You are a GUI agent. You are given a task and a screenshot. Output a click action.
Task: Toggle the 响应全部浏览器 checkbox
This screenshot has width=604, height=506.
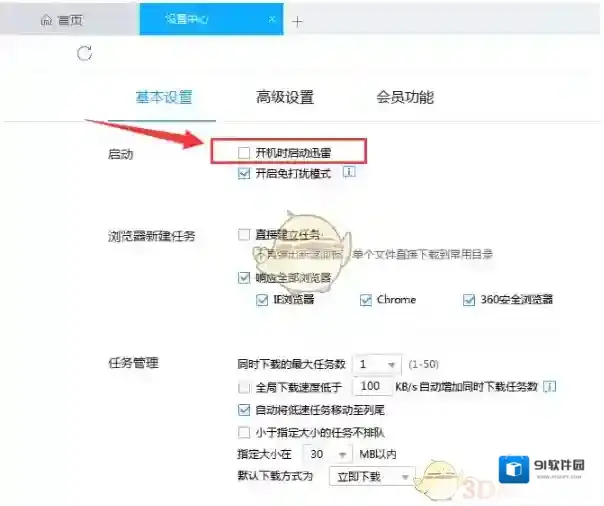(245, 278)
